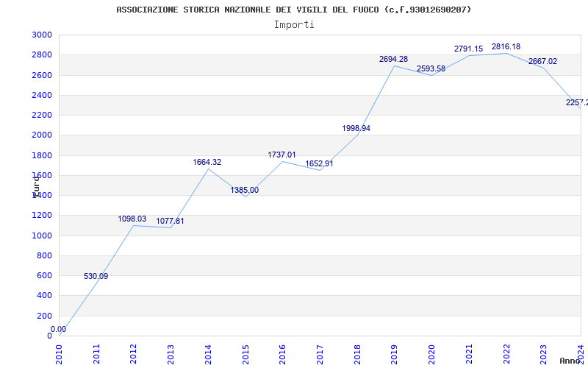Image resolution: width=588 pixels, height=368 pixels.
Task: Click the 2000 y-axis value
Action: tap(42, 135)
